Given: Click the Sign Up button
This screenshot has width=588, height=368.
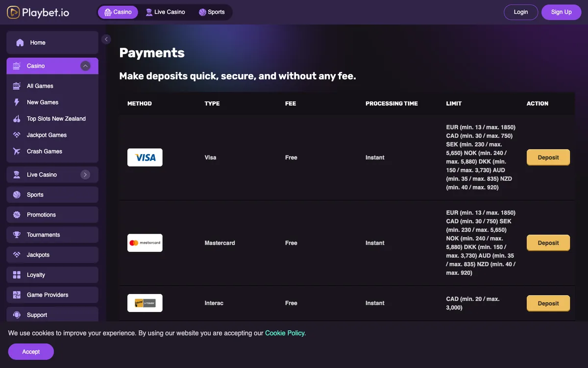Looking at the screenshot, I should [x=561, y=12].
